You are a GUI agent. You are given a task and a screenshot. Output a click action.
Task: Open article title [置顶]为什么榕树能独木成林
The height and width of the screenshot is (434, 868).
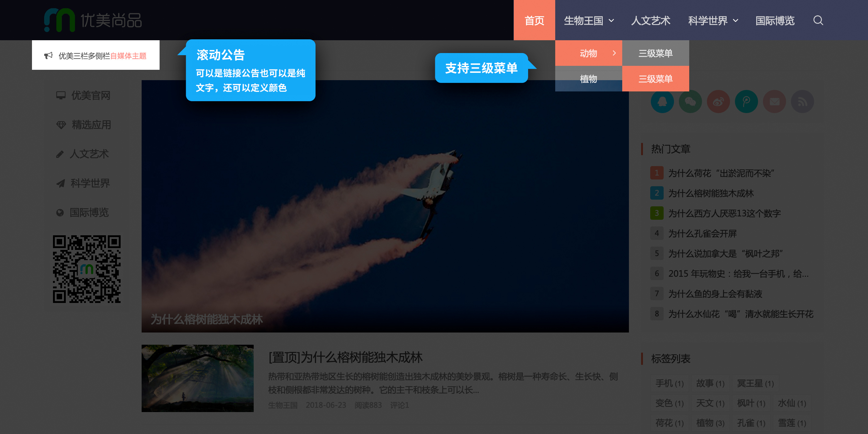click(x=345, y=357)
